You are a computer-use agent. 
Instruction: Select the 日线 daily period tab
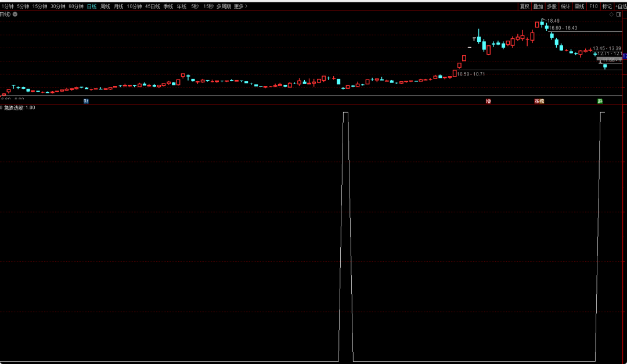click(92, 6)
